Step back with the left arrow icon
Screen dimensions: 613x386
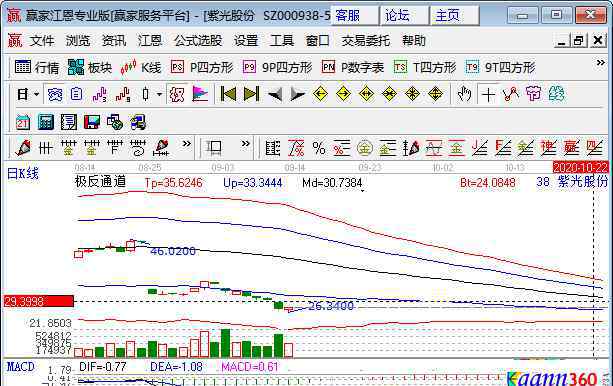click(x=274, y=94)
